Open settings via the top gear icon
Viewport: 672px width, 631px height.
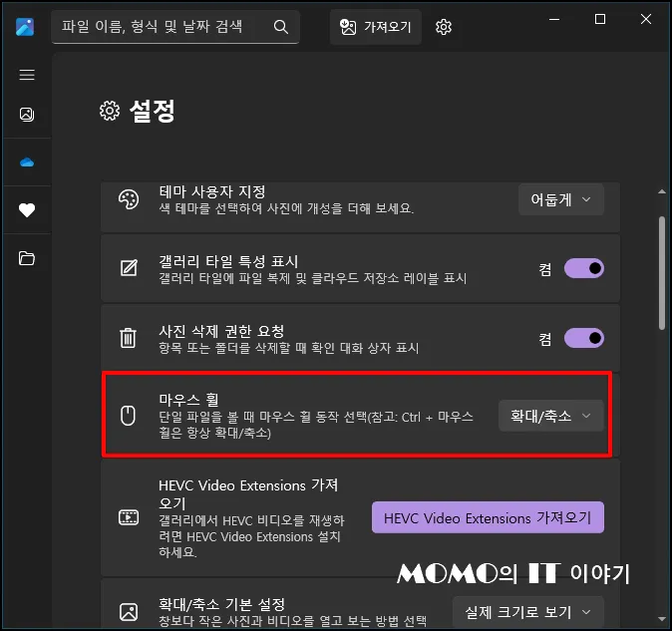(x=444, y=27)
